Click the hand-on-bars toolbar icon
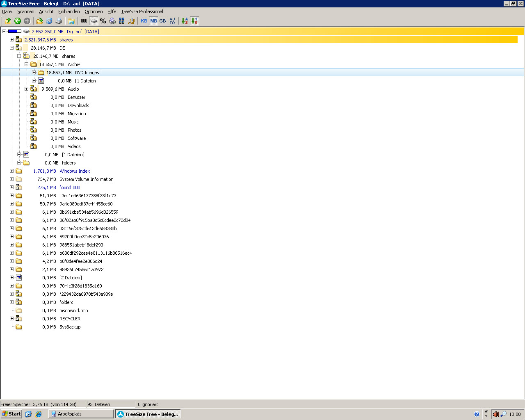The width and height of the screenshot is (525, 420). [131, 21]
